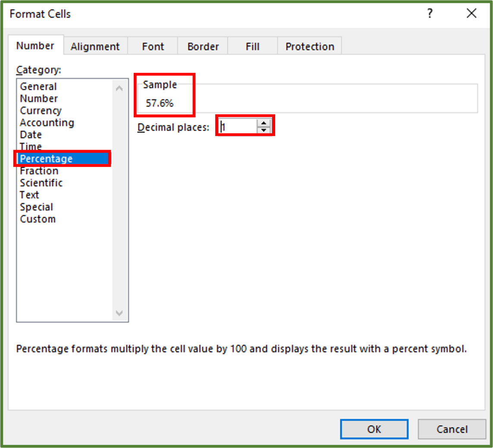This screenshot has width=493, height=448.
Task: Click the spinner up arrow beside Decimal places
Action: (x=264, y=123)
